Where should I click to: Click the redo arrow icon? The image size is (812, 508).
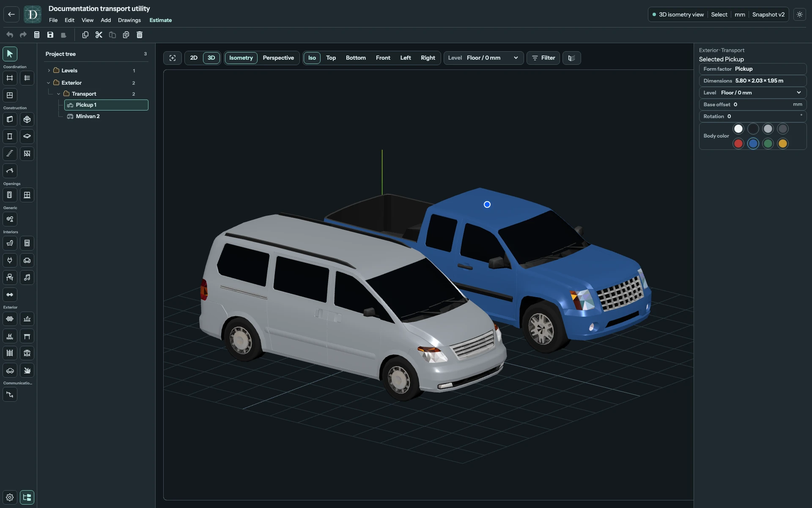(23, 35)
